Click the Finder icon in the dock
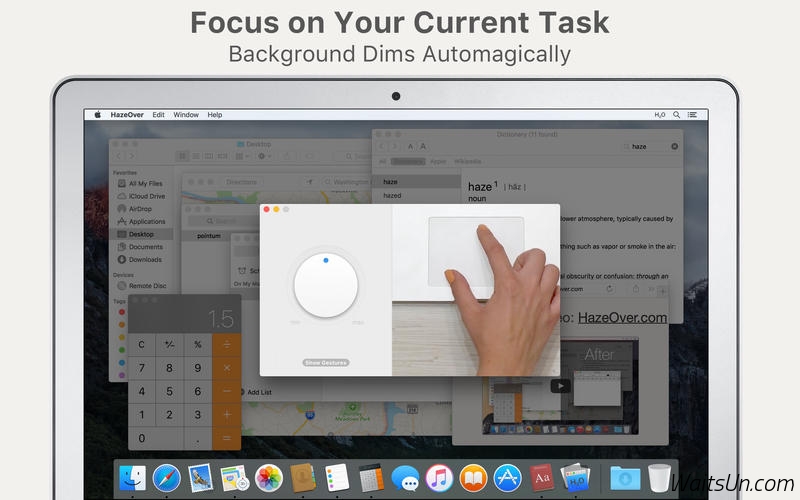 point(132,478)
